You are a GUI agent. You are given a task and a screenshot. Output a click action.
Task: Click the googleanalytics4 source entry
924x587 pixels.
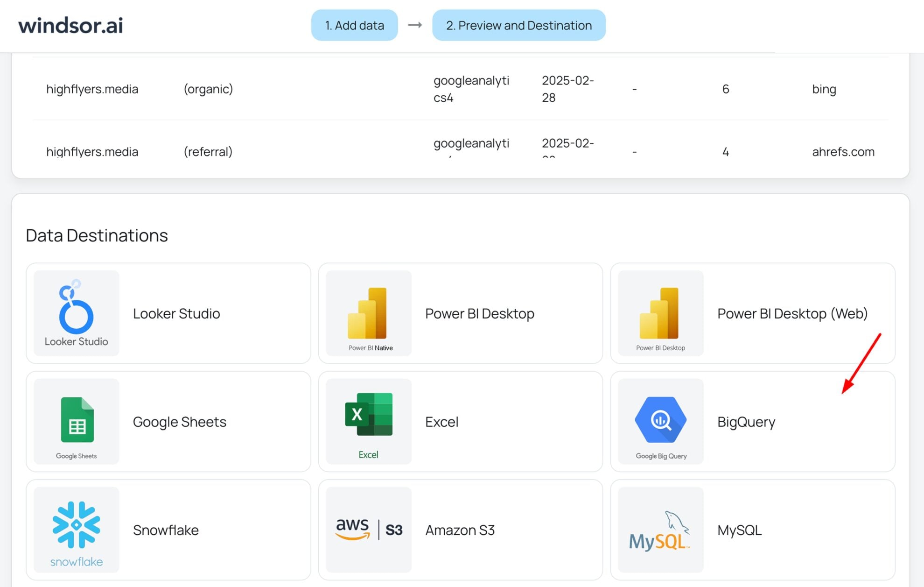471,89
